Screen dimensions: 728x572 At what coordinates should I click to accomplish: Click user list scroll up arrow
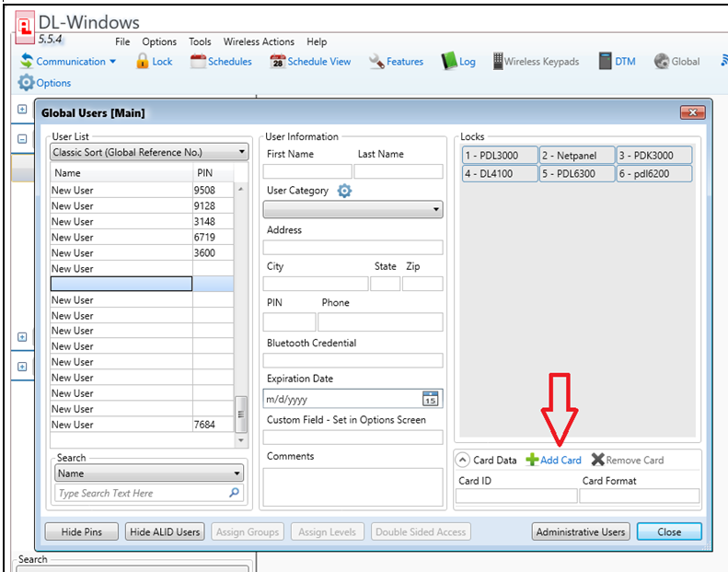tap(241, 189)
